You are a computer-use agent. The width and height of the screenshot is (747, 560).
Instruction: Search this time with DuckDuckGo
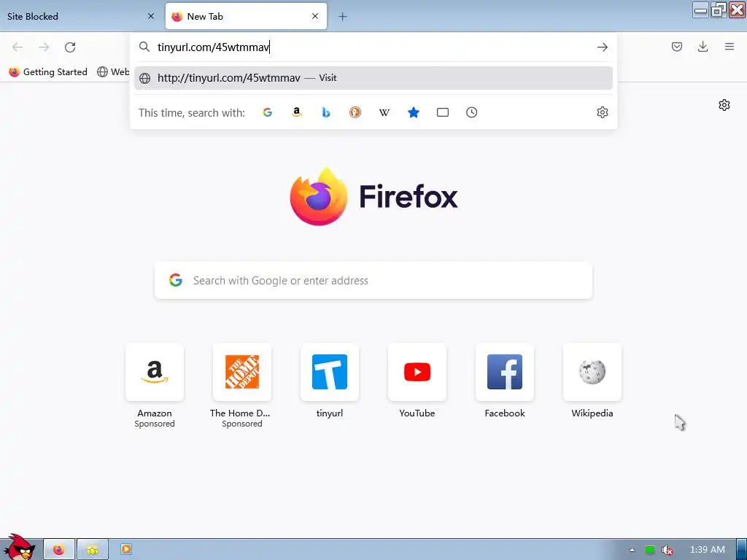[x=355, y=112]
